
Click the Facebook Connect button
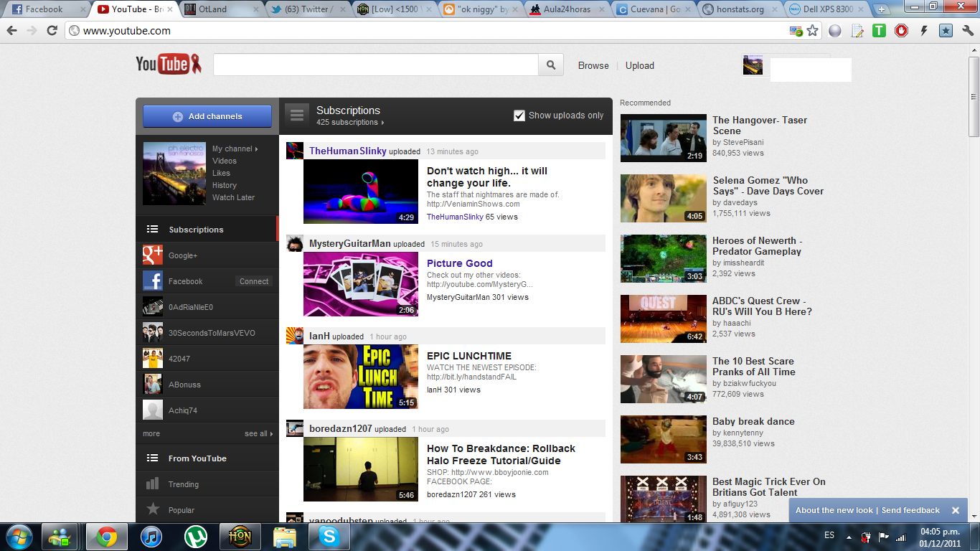(254, 281)
